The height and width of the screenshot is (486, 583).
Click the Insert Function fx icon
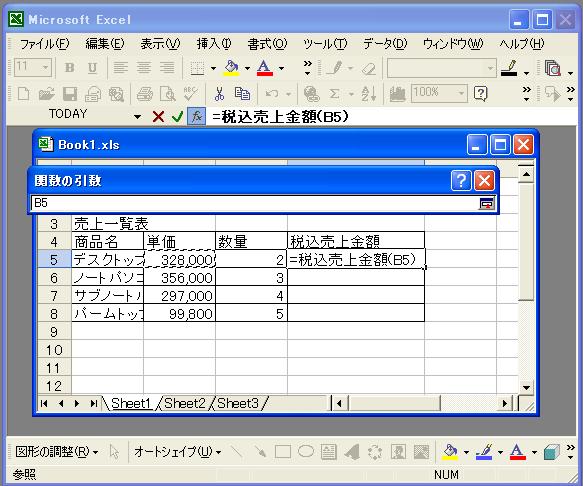coord(196,117)
